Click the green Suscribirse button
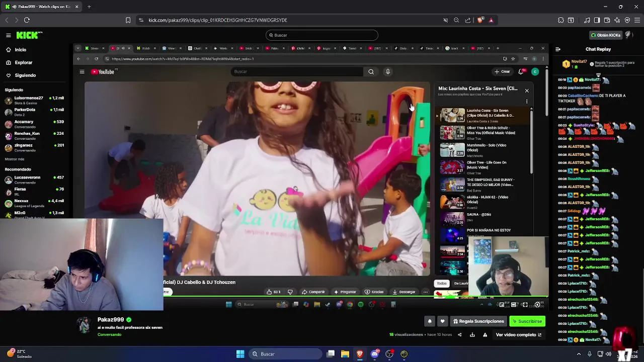 coord(527,321)
